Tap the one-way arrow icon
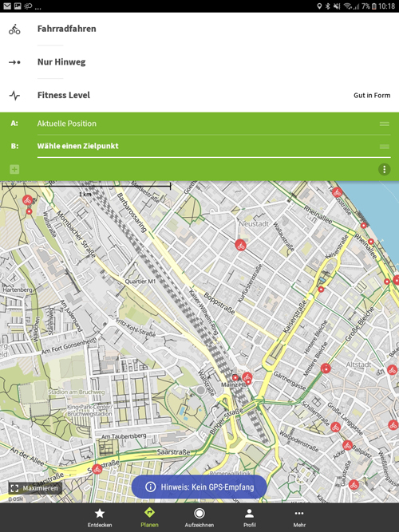Image resolution: width=399 pixels, height=532 pixels. click(14, 62)
